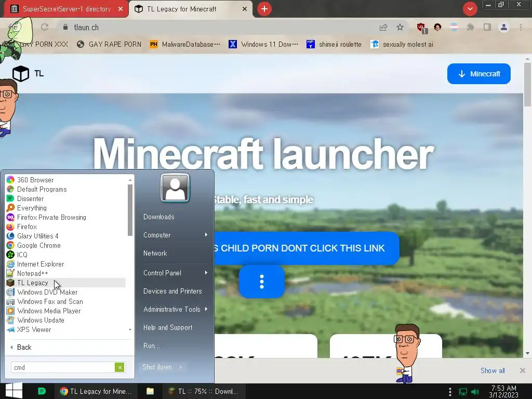
Task: Expand the Computer submenu arrow
Action: click(206, 235)
